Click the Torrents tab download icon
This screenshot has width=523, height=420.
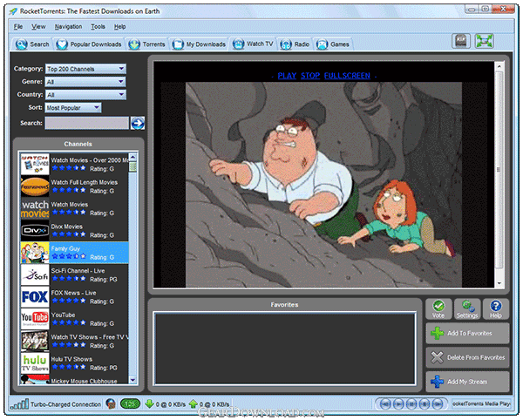pos(134,44)
